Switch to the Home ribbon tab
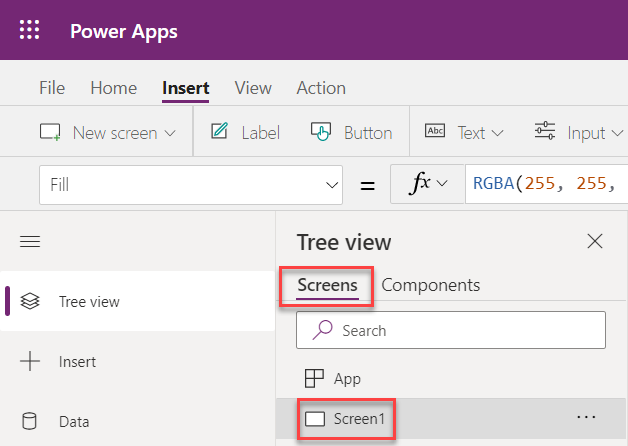This screenshot has width=628, height=446. point(113,88)
